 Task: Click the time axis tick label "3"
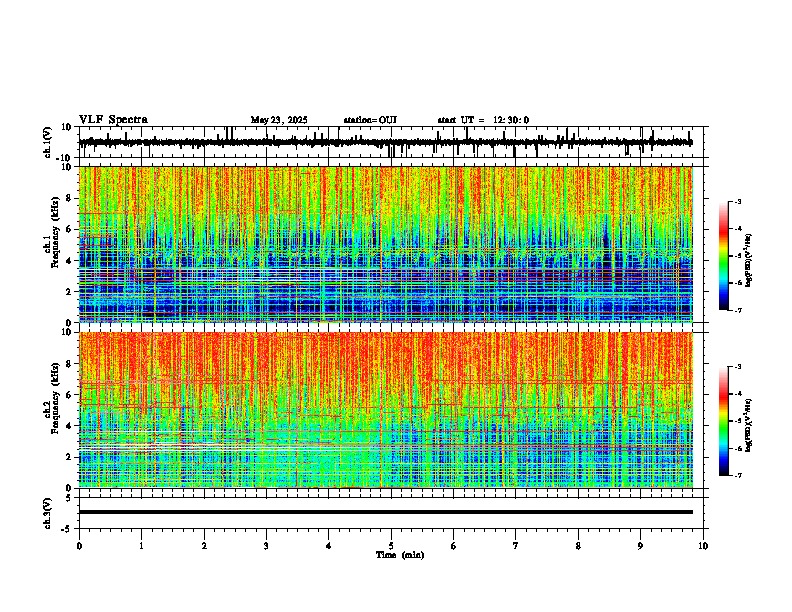pos(266,546)
